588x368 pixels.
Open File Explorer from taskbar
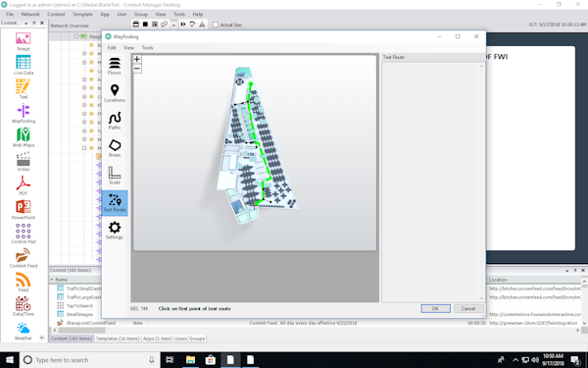[x=190, y=360]
